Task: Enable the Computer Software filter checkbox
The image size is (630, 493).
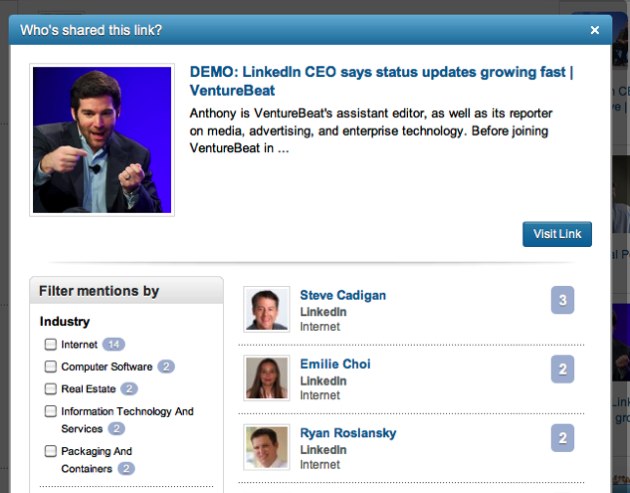Action: coord(51,367)
